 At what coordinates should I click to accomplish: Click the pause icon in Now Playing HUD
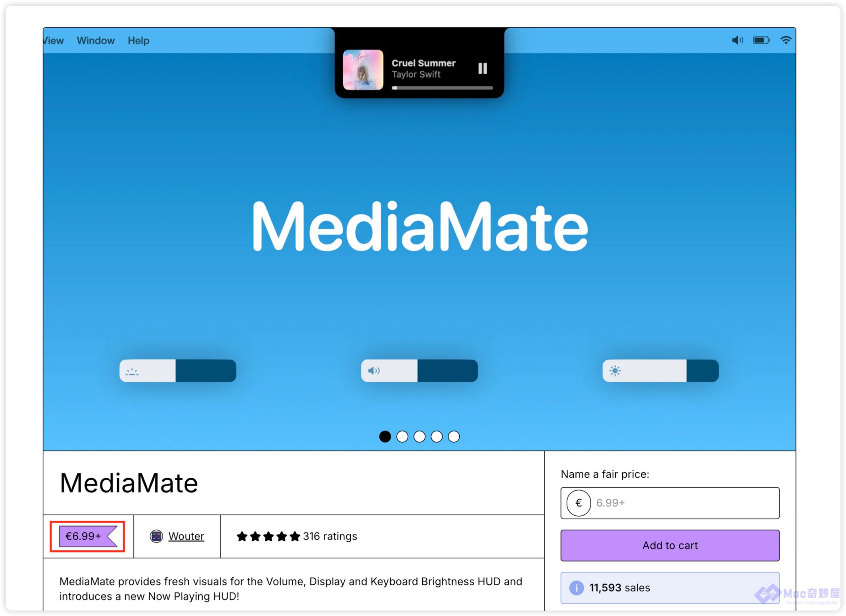pos(482,69)
